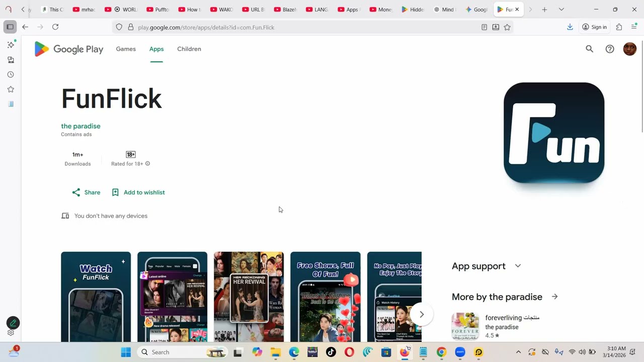Switch to the URL B browser tab
This screenshot has height=362, width=644.
(253, 10)
